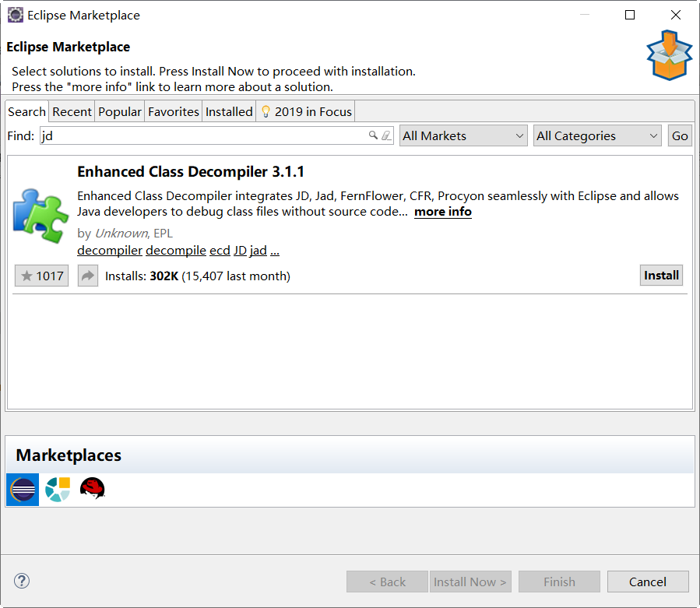The image size is (700, 608).
Task: Open the All Categories dropdown
Action: [597, 135]
